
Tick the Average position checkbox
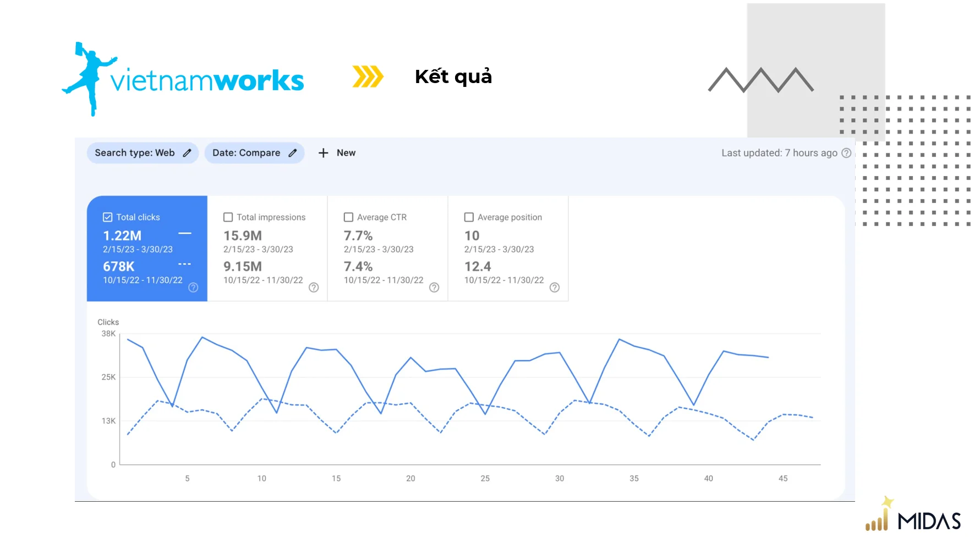469,217
